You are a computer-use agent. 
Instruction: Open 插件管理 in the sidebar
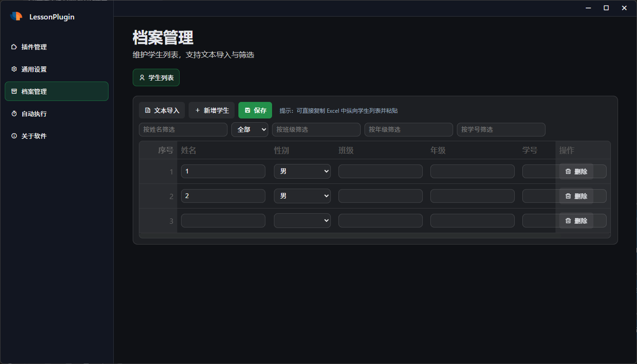point(34,47)
